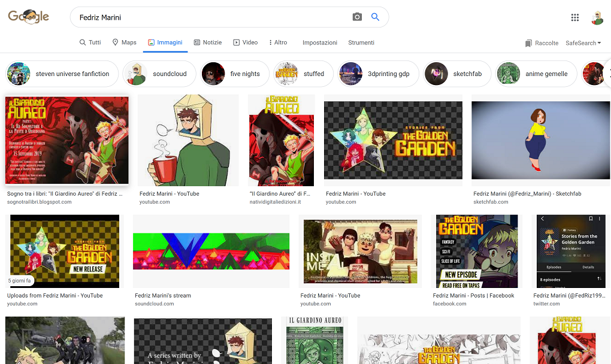Open the sognotrailibri.blogspot.com result link
Screen dimensions: 611x364
tap(39, 202)
